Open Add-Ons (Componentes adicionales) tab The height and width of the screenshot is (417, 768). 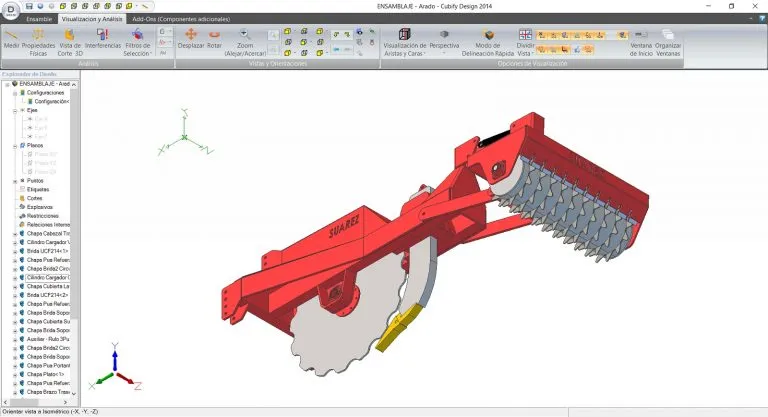click(x=181, y=19)
